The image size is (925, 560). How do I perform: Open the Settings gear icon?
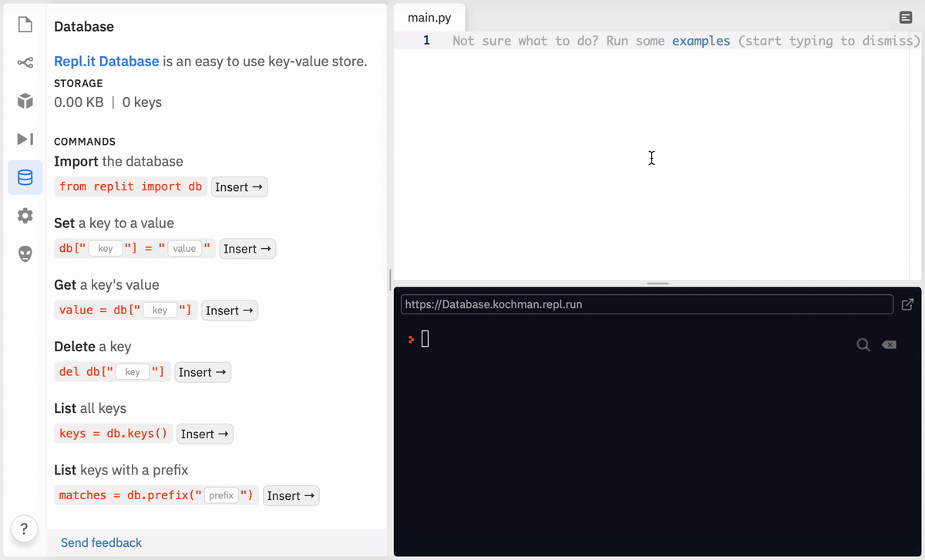point(25,216)
